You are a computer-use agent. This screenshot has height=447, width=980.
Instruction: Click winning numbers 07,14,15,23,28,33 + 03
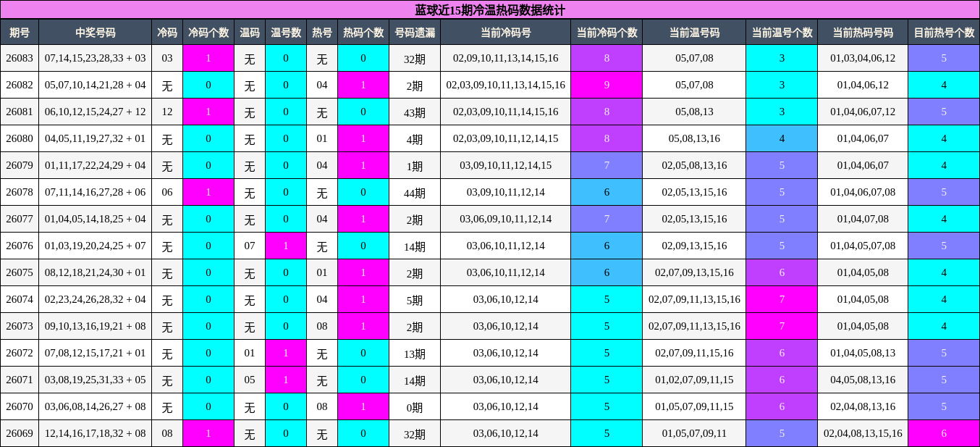tap(95, 58)
